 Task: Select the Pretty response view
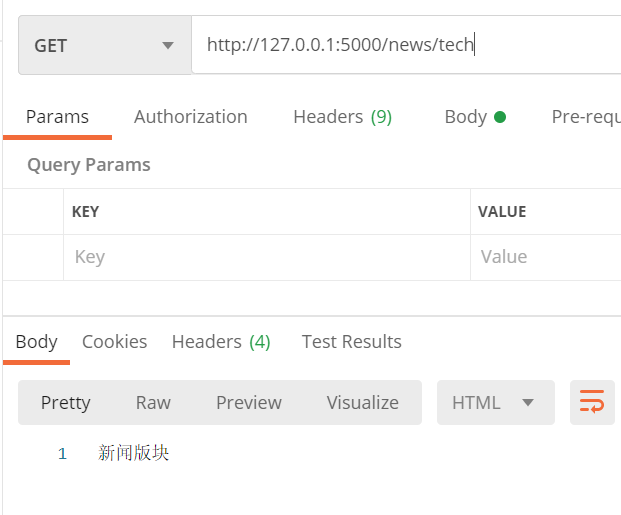coord(66,402)
